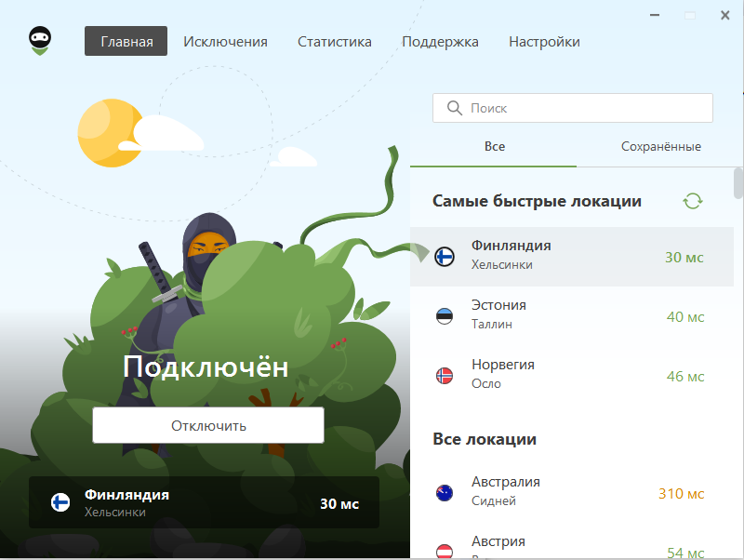The width and height of the screenshot is (744, 560).
Task: Click the Finland flag in the connection status bar
Action: click(x=59, y=502)
